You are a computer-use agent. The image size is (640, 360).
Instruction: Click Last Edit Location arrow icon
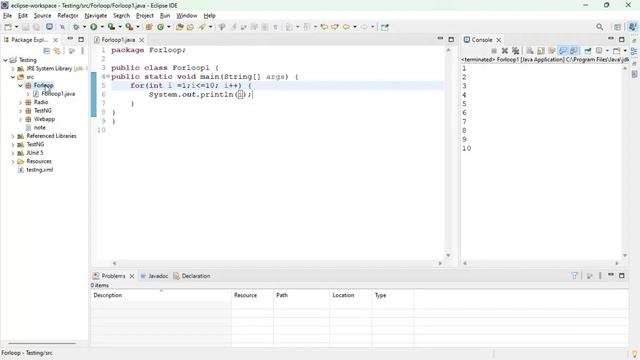(324, 27)
